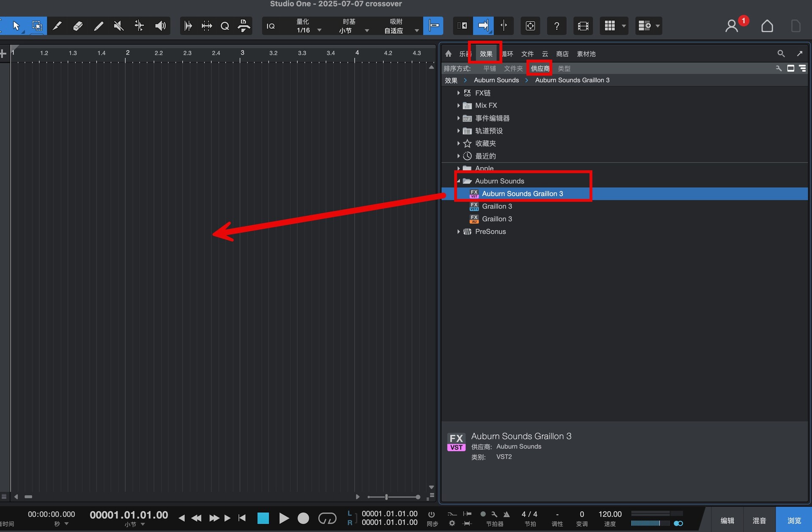Click the browser search magnifier icon

click(x=781, y=54)
